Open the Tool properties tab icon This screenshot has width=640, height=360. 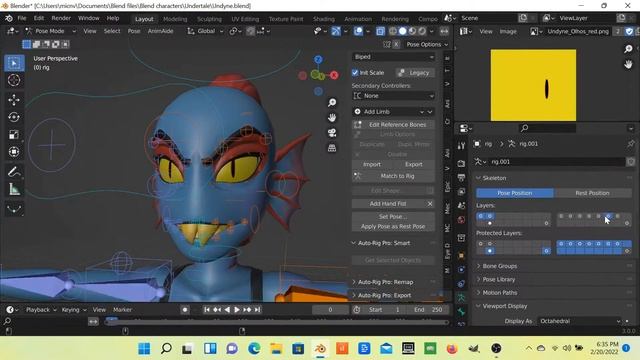462,146
